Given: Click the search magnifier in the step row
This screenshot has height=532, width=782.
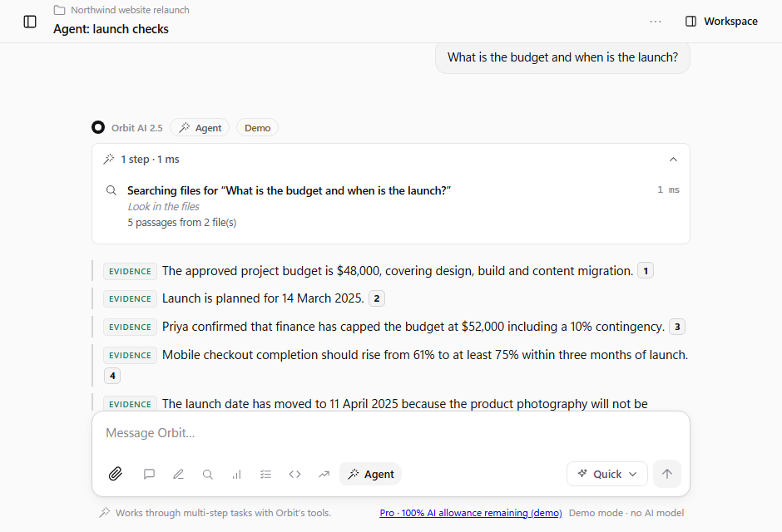Looking at the screenshot, I should tap(111, 190).
